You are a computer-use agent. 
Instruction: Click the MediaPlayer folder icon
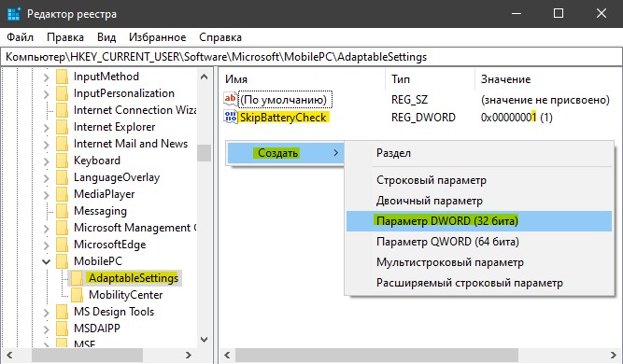pyautogui.click(x=62, y=194)
